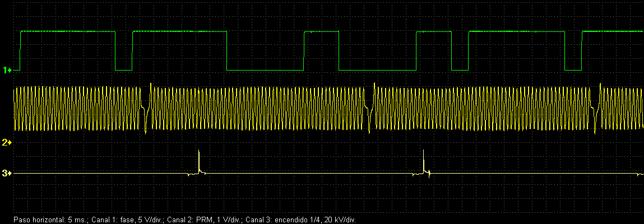This screenshot has height=224, width=644.
Task: Select the channel 3 ground marker
Action: click(7, 174)
